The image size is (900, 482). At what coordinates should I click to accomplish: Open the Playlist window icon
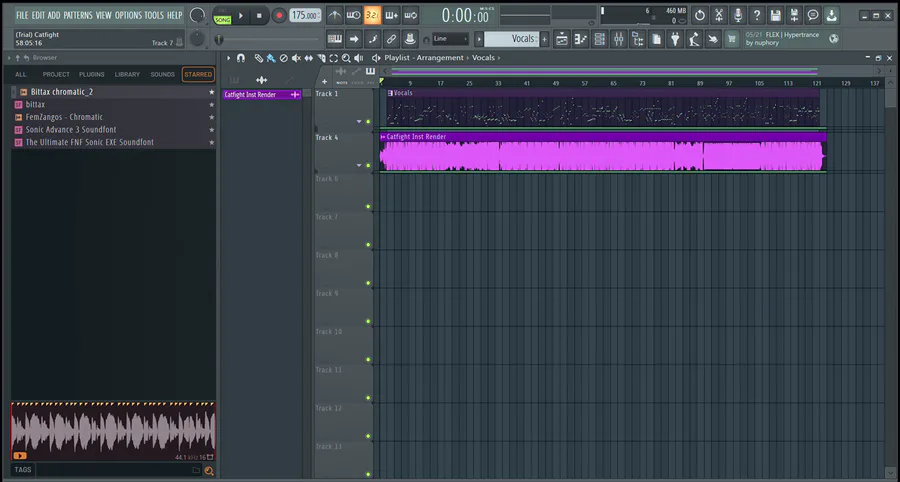coord(561,39)
